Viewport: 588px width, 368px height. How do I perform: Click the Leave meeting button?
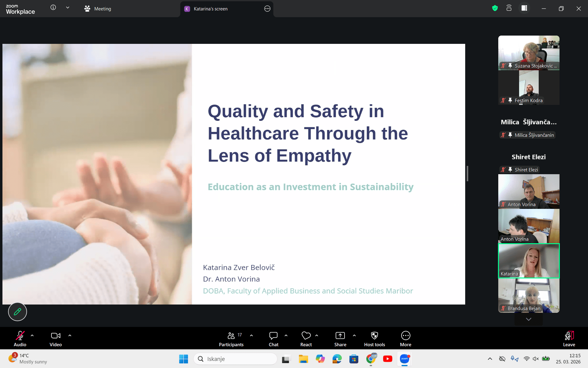coord(569,339)
